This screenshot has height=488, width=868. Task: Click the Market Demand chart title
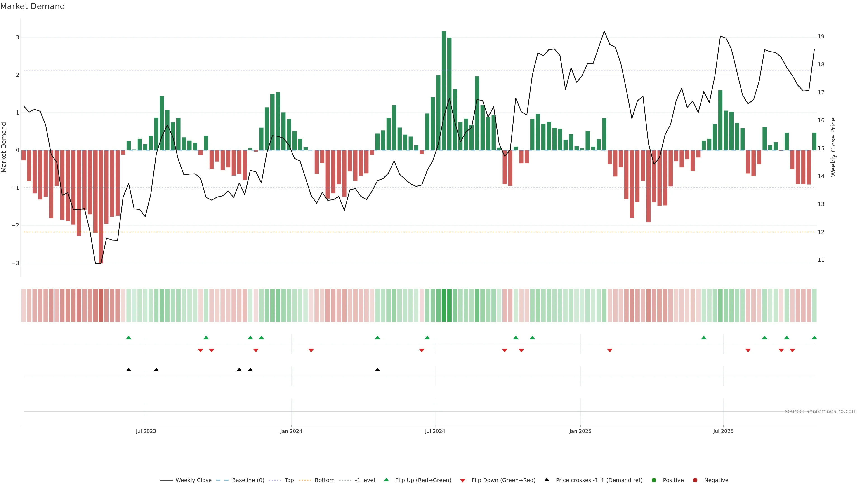click(32, 6)
